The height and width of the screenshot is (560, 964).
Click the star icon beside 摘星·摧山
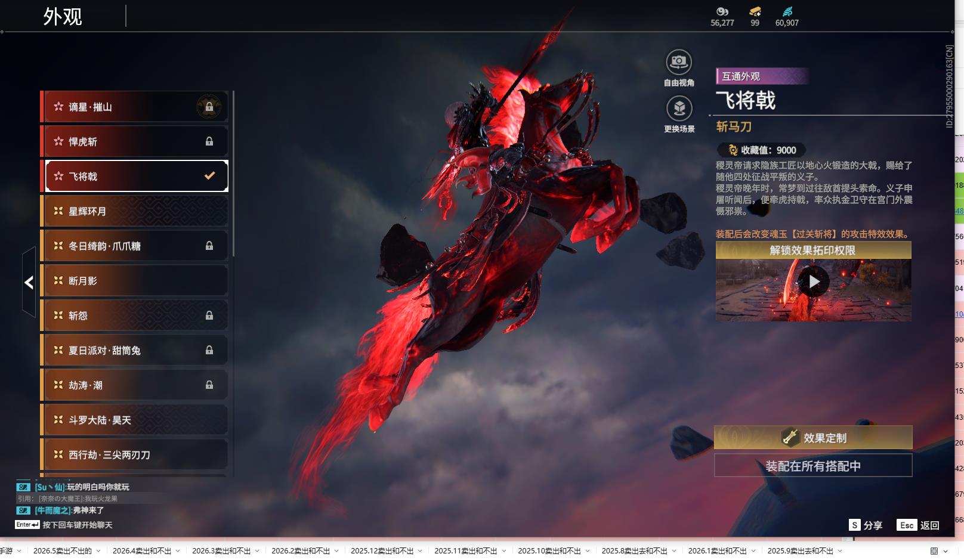click(x=58, y=107)
